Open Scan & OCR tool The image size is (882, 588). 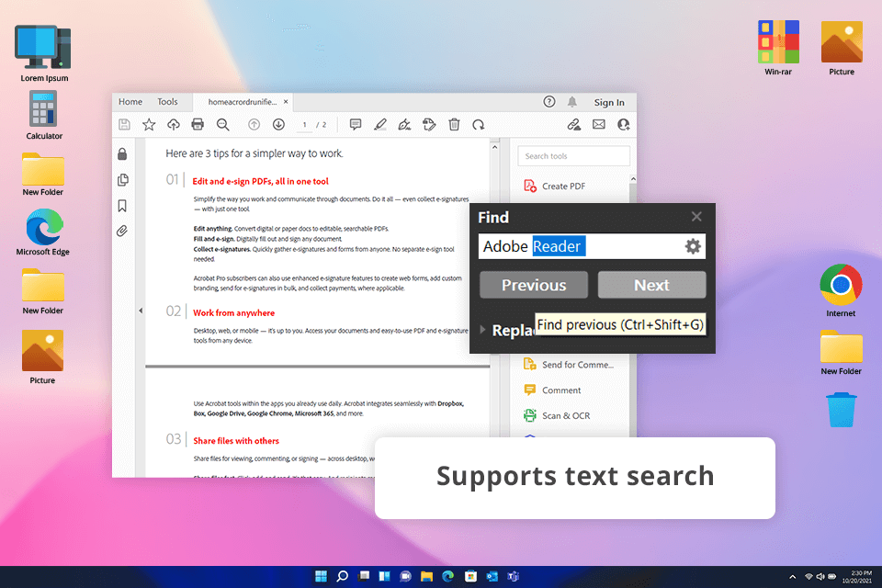[557, 416]
